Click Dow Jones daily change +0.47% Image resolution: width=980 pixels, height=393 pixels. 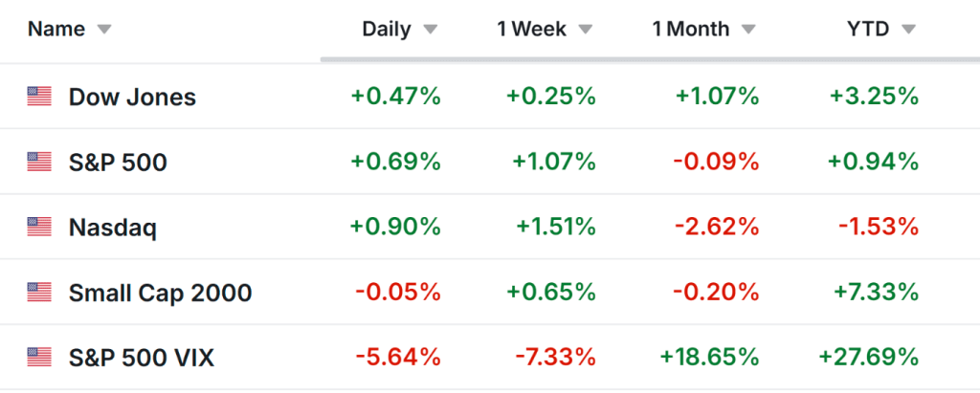pos(396,97)
